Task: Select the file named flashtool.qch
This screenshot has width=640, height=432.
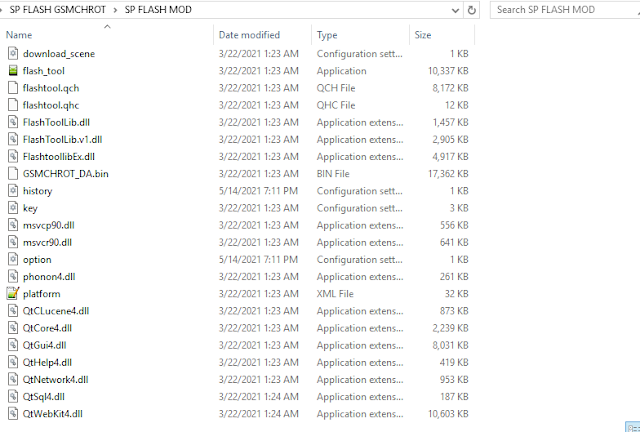Action: [x=51, y=88]
